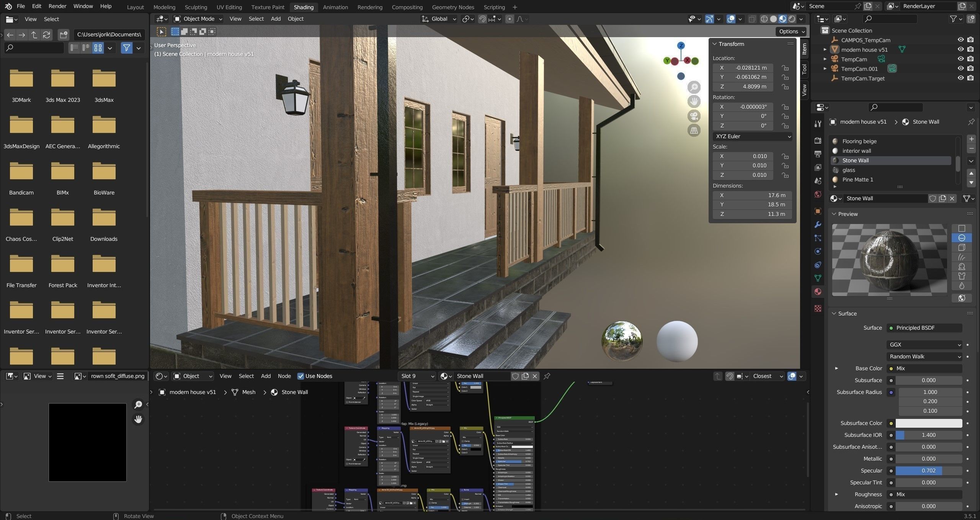Pin the Stone Wall node tree
Screen dimensions: 980x520
pyautogui.click(x=547, y=376)
